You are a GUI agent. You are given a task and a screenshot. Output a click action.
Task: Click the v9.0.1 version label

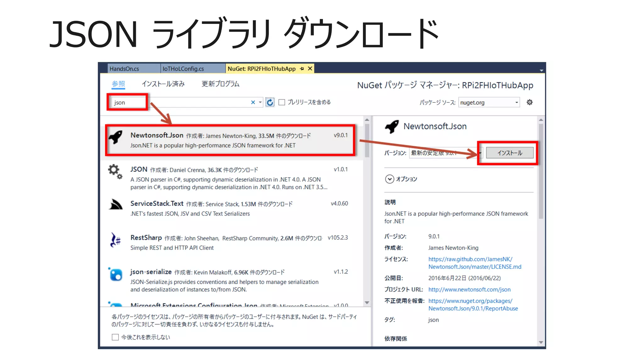(x=341, y=135)
